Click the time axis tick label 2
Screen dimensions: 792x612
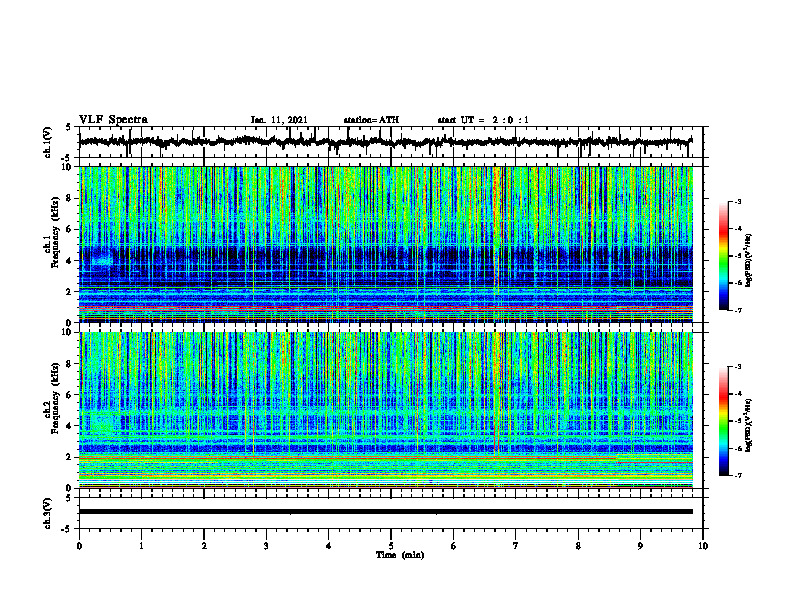click(204, 546)
